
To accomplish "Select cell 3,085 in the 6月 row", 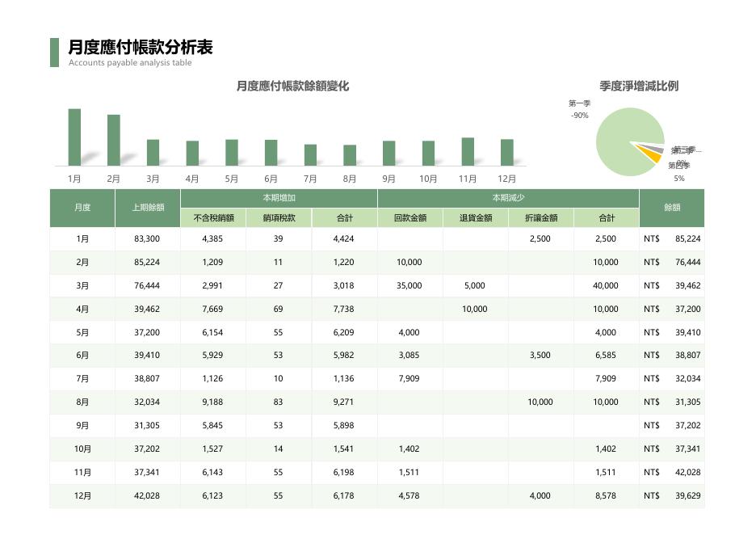I will pyautogui.click(x=409, y=355).
